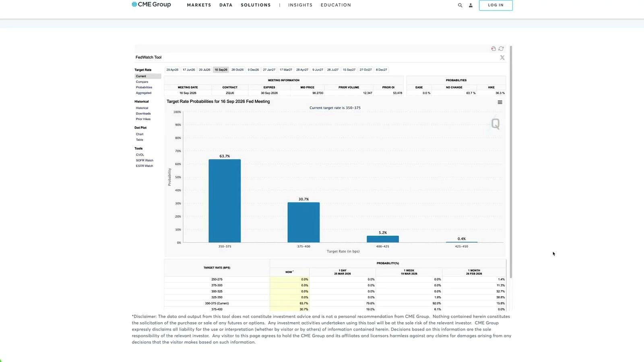Click the 1 WEEK 19 MAR 2026 header
Viewport: 644px width, 362px height.
coord(409,272)
